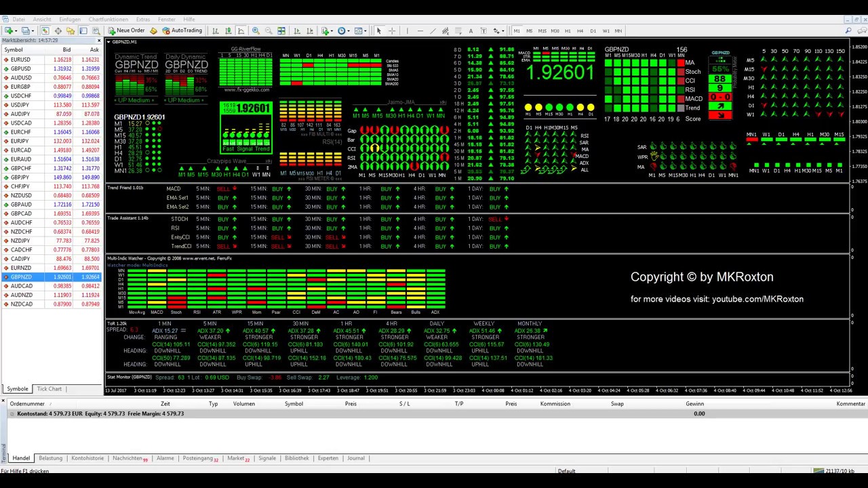Toggle the D1 timeframe toolbar button
This screenshot has height=488, width=868.
(x=593, y=30)
